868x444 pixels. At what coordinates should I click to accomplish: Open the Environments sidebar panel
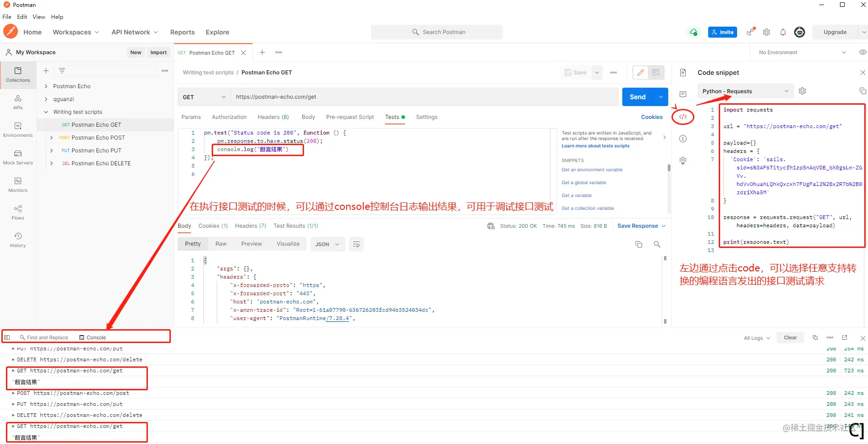point(18,130)
